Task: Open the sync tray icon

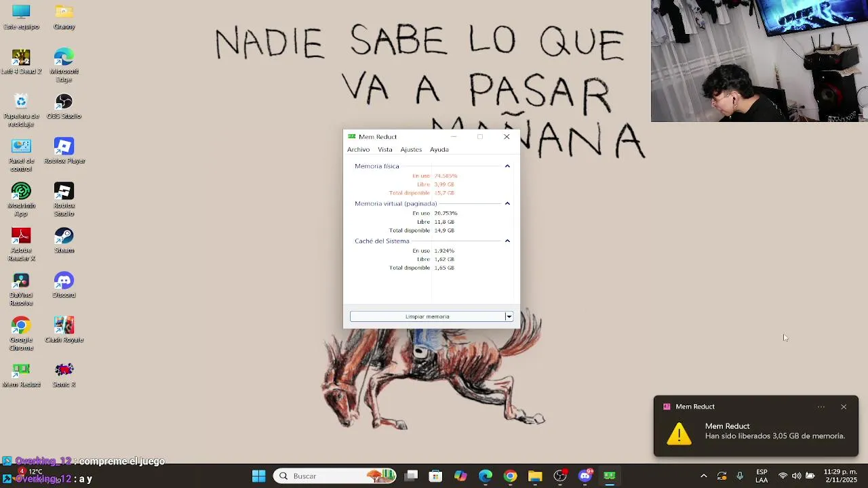Action: coord(722,476)
